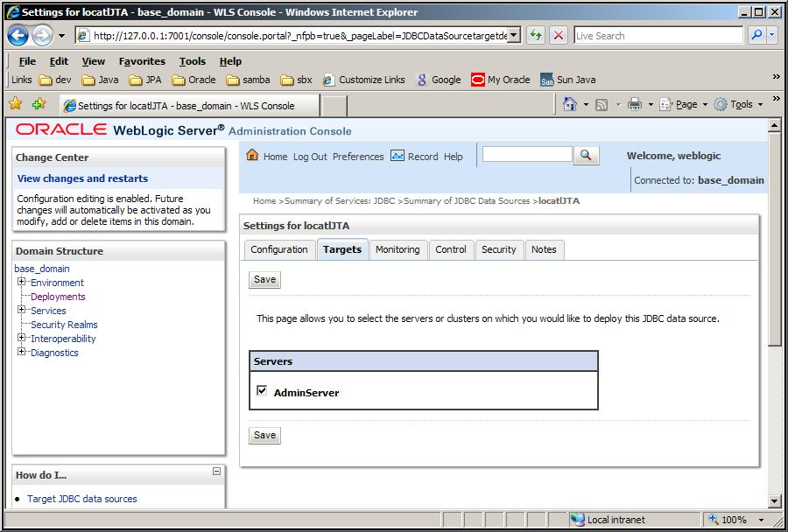Open the View menu
The image size is (788, 532).
point(94,61)
